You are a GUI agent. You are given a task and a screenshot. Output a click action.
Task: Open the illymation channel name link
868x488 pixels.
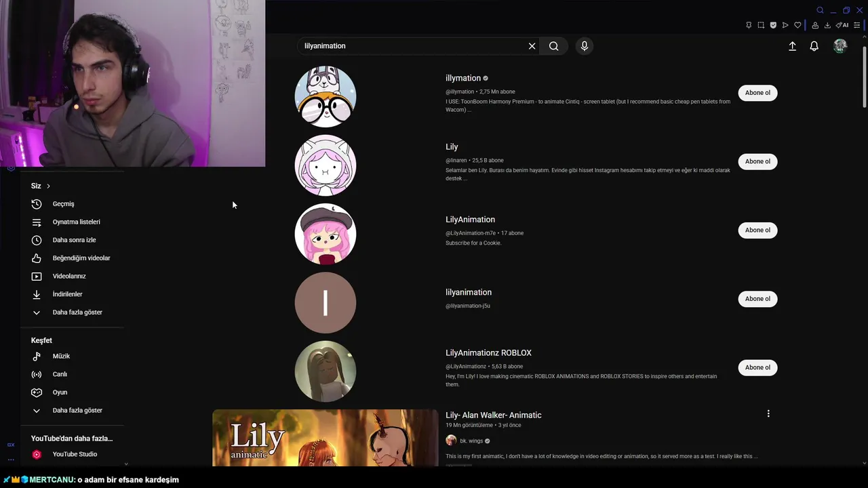click(463, 78)
